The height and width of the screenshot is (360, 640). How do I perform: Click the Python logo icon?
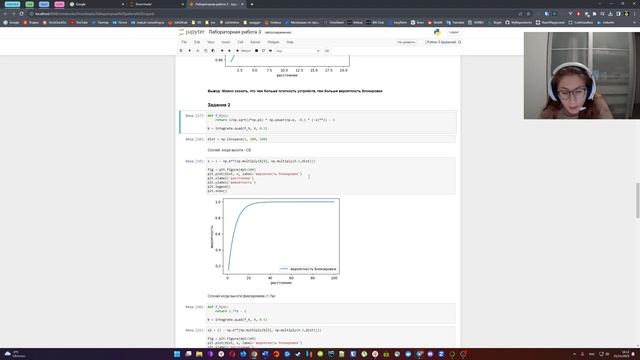click(437, 32)
